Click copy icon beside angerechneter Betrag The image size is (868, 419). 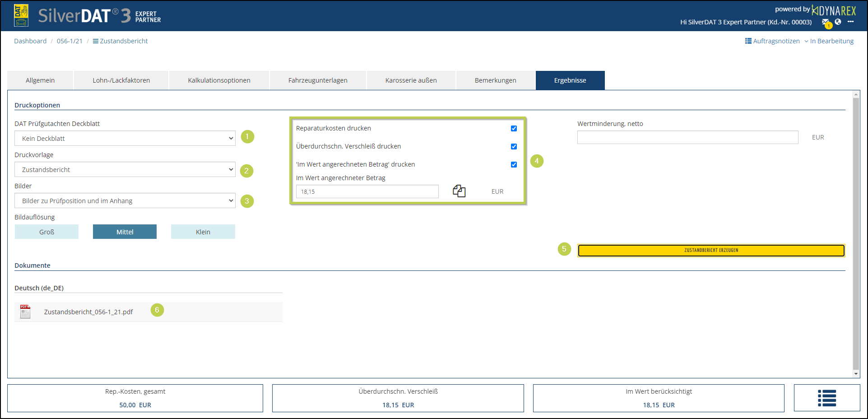click(x=459, y=191)
